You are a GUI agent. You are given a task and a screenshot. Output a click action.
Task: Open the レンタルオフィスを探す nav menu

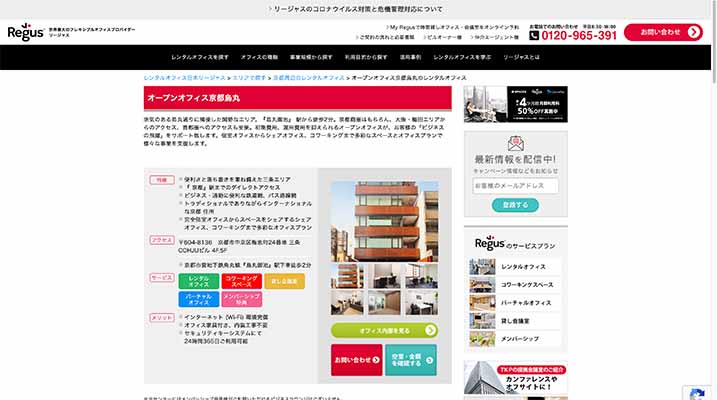pos(200,57)
